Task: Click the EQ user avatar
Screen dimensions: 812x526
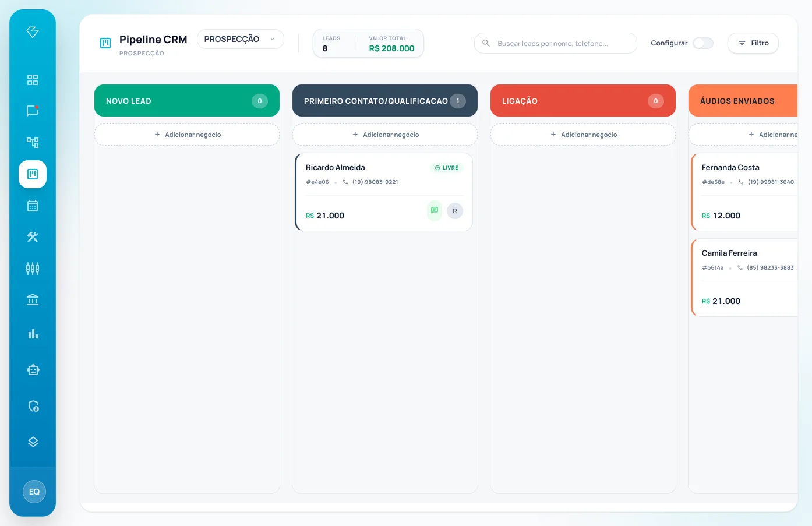Action: [34, 492]
